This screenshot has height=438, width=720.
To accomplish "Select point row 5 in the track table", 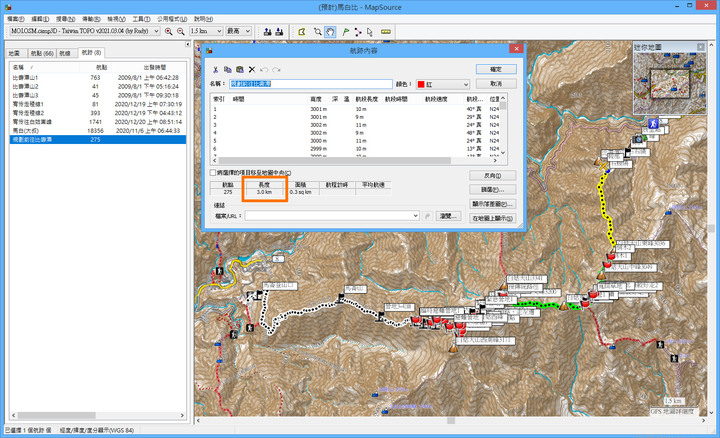I will click(355, 140).
